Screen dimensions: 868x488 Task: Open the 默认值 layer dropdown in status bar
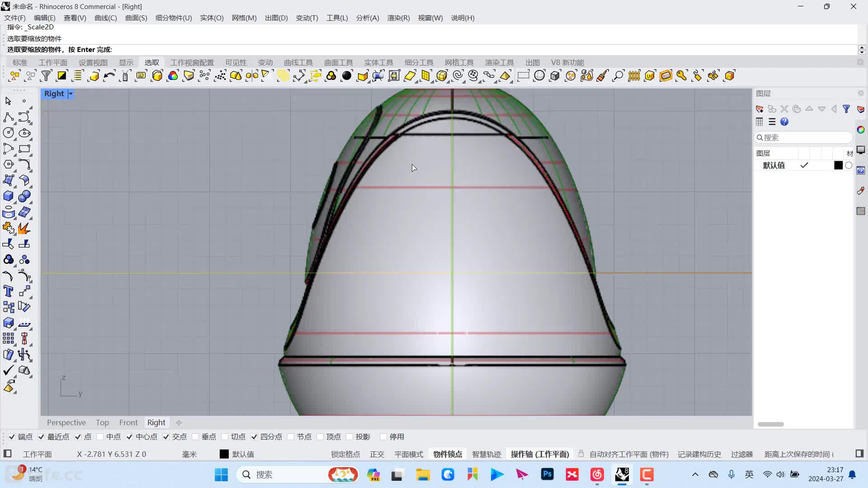(x=243, y=454)
